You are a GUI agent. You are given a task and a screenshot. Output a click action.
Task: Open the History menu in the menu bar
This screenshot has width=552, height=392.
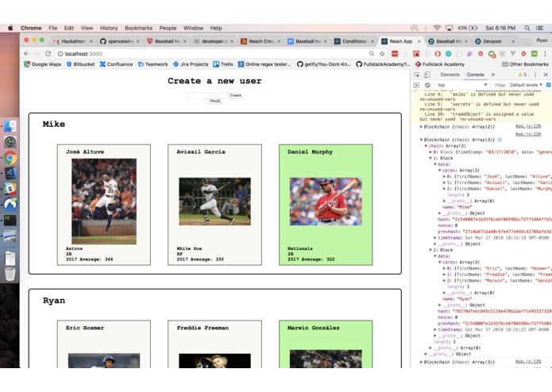coord(109,28)
